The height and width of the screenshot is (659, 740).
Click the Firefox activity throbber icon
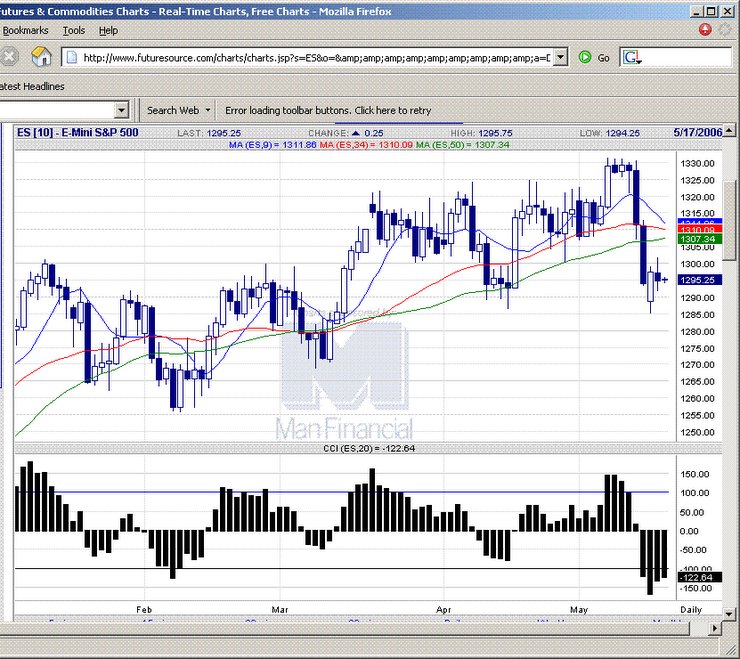(x=725, y=30)
